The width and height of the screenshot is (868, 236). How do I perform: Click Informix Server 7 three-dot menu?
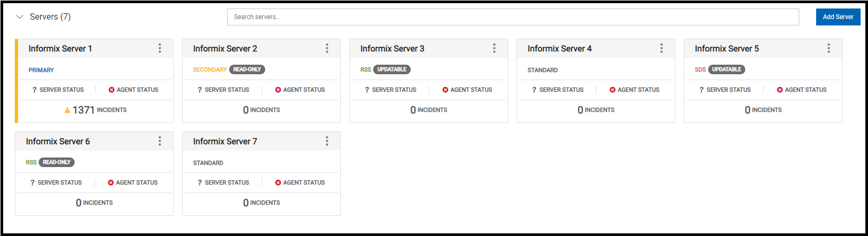(x=327, y=141)
